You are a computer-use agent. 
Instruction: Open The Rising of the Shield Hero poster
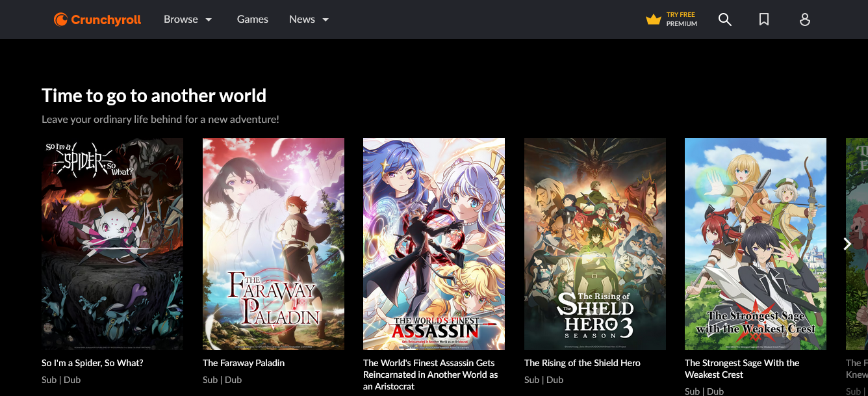point(595,244)
